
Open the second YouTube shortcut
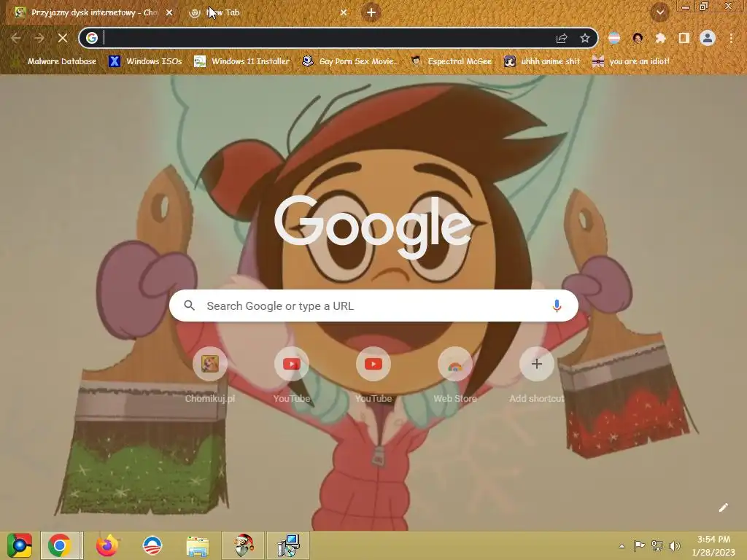(x=373, y=376)
